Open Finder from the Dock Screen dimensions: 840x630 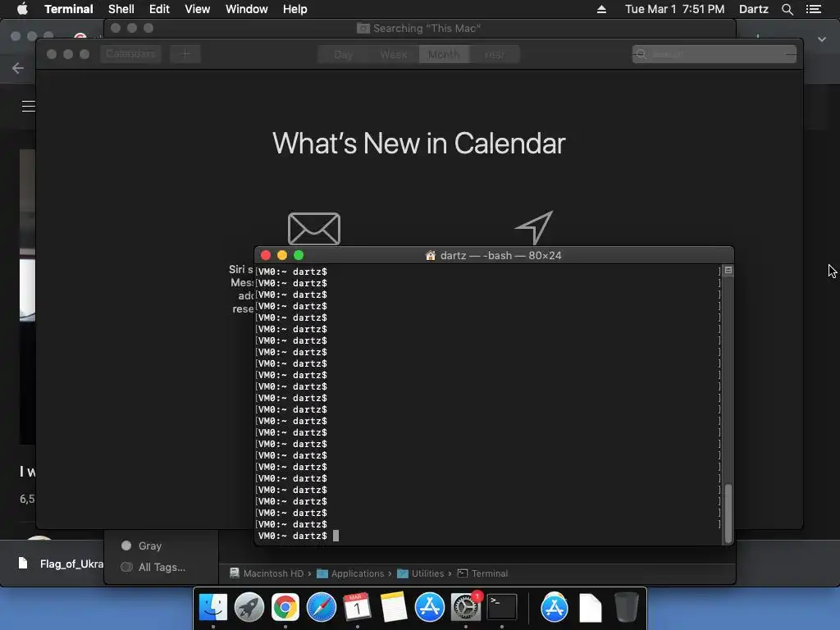tap(212, 608)
